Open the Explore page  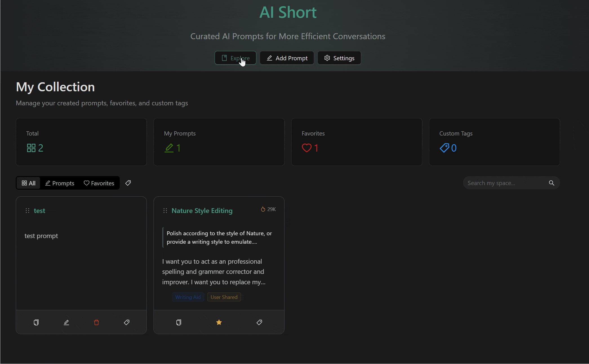235,58
